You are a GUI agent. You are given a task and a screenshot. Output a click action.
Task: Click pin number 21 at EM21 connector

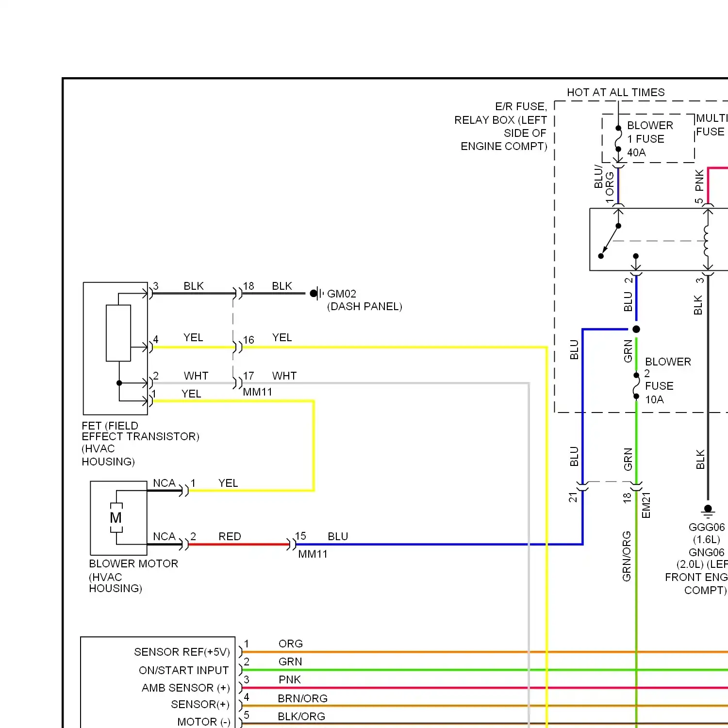pos(573,497)
